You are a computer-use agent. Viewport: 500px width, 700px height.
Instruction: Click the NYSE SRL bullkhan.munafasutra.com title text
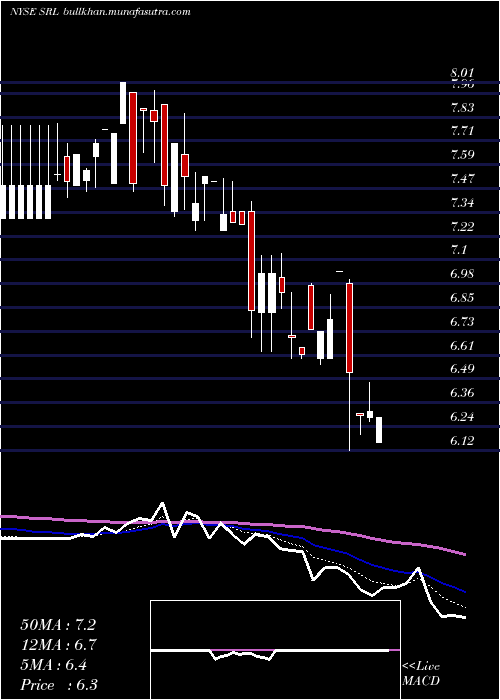[100, 12]
